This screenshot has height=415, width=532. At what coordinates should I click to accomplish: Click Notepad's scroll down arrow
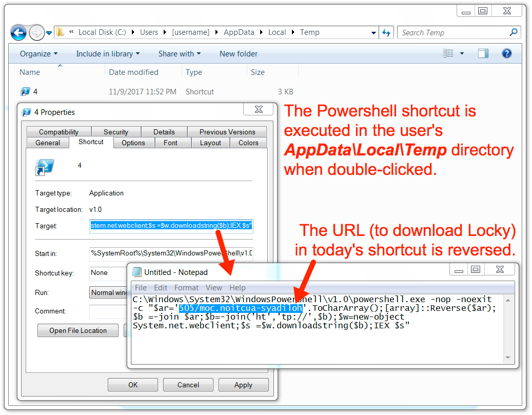(508, 358)
